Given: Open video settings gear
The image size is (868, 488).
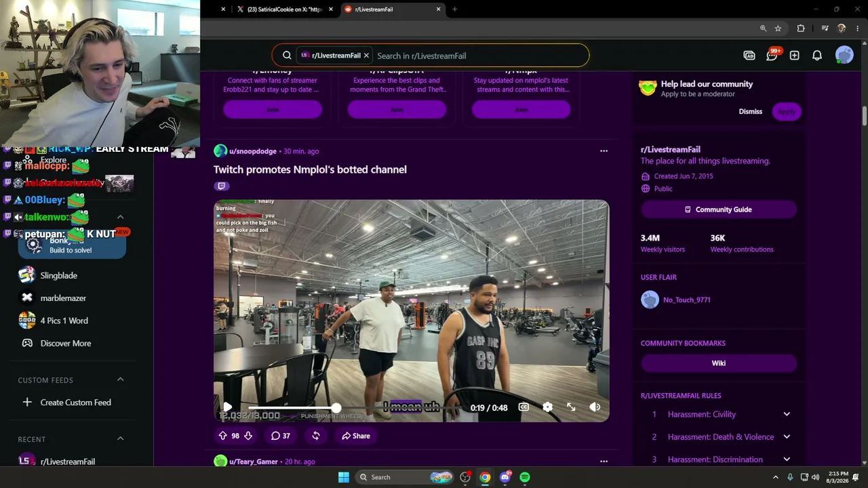Looking at the screenshot, I should [x=547, y=407].
